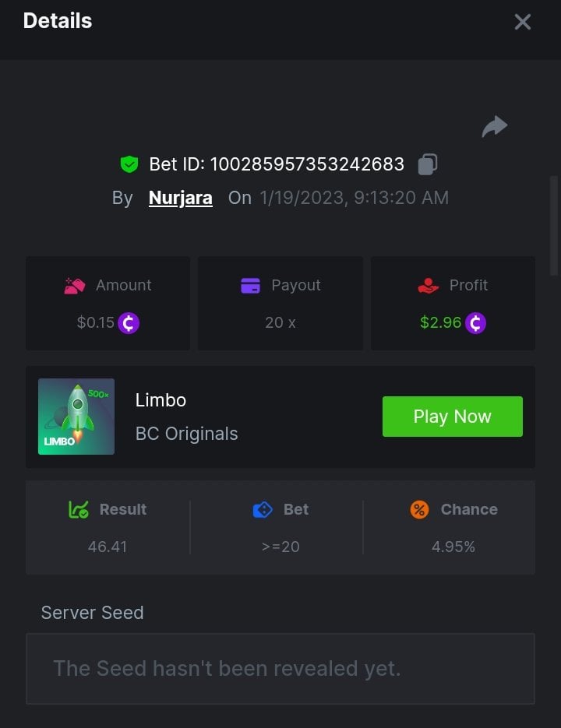Click the share arrow icon
Screen dimensions: 561x728
click(495, 126)
